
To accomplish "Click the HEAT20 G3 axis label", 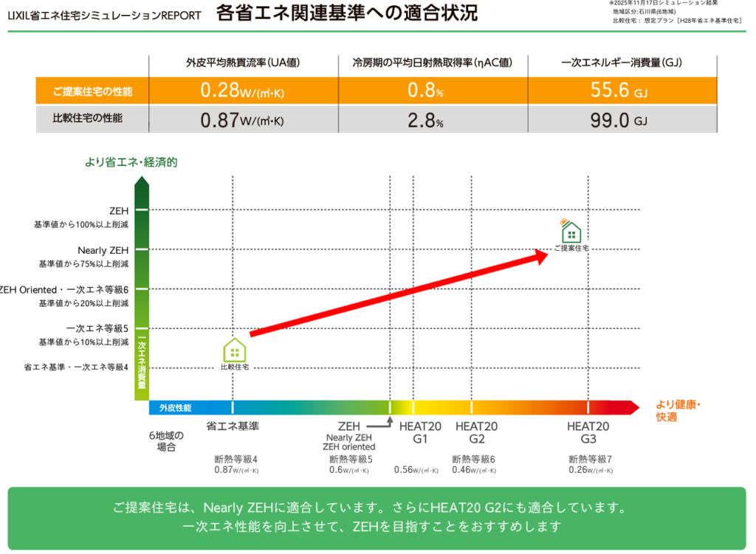I will point(588,432).
